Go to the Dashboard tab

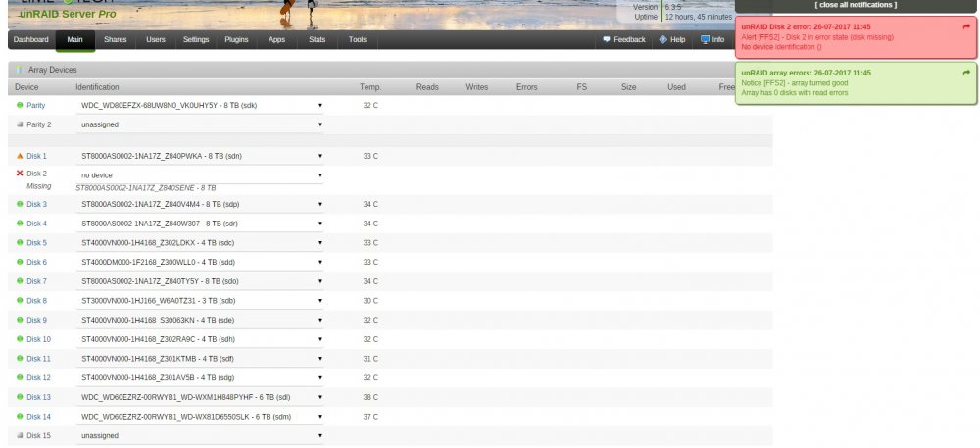30,39
